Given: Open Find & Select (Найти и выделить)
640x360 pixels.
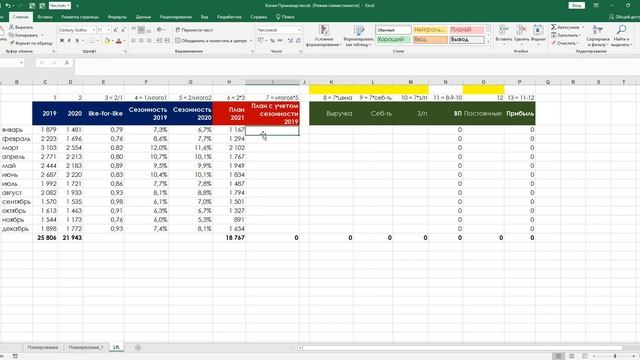Looking at the screenshot, I should pos(621,36).
